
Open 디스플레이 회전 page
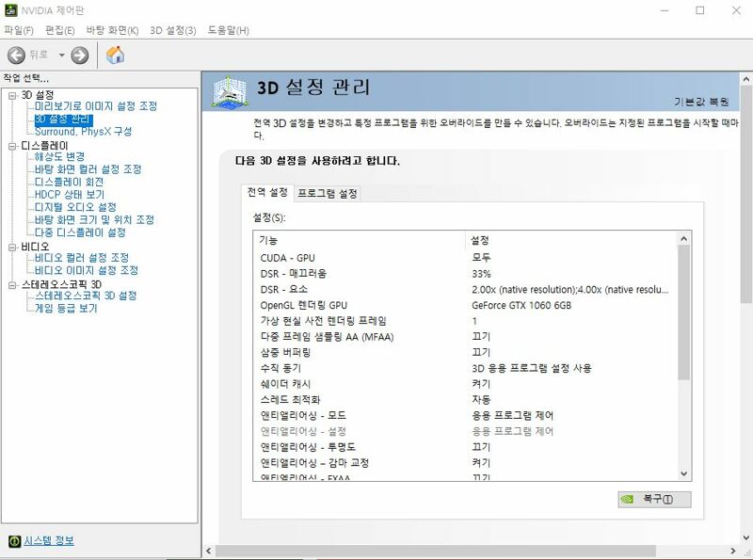click(x=69, y=182)
